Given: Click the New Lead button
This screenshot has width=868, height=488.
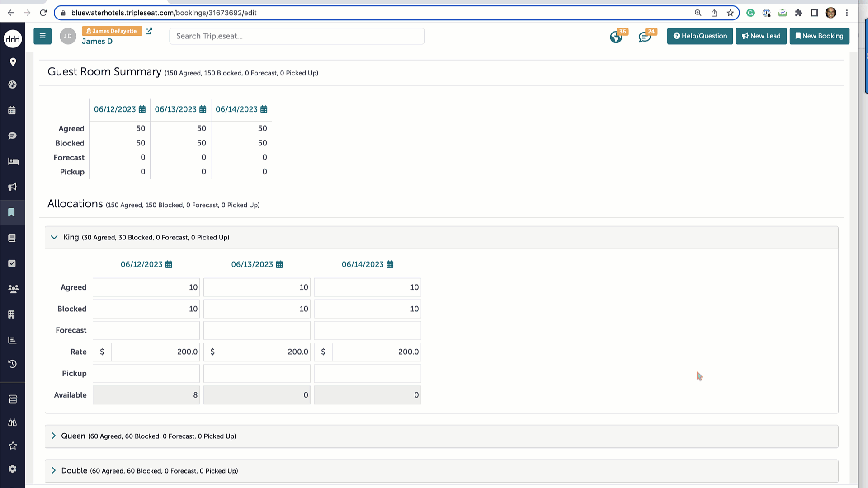Looking at the screenshot, I should pyautogui.click(x=761, y=36).
